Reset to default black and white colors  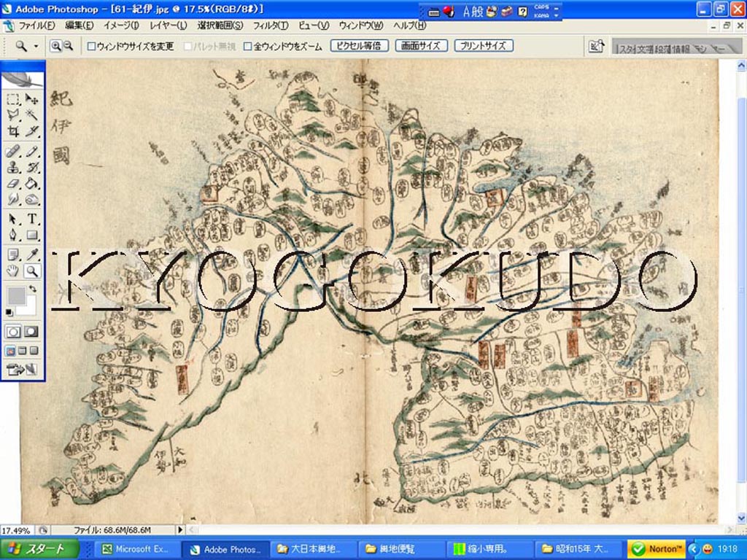point(9,312)
